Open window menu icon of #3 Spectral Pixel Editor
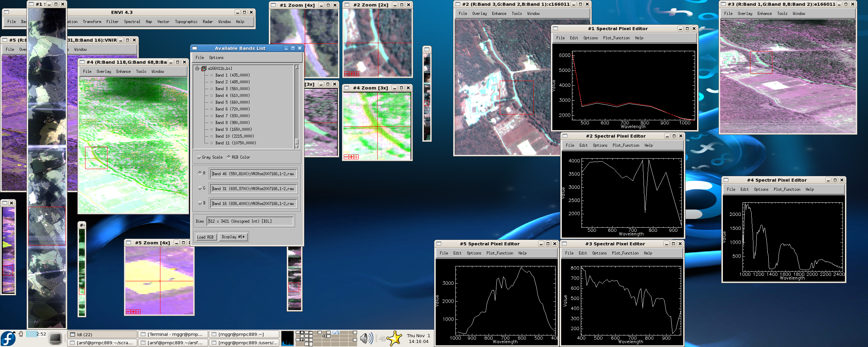 (x=564, y=244)
